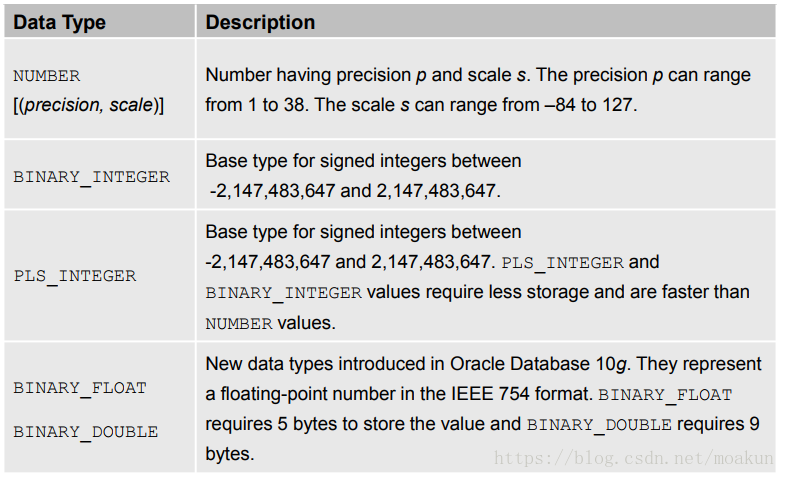Screen dimensions: 785x478
Task: Click the BINARY_DOUBLE type name
Action: [x=86, y=432]
